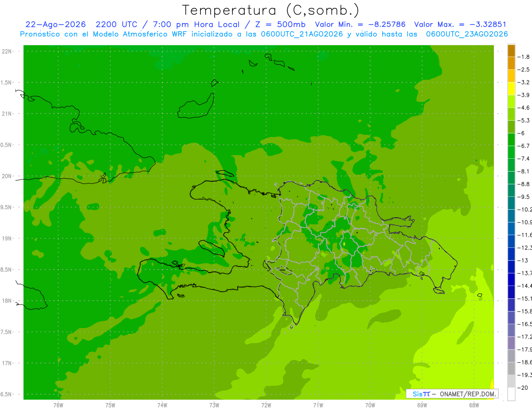Click the "-17.2" colorbar label
The width and height of the screenshot is (532, 411).
[x=524, y=337]
